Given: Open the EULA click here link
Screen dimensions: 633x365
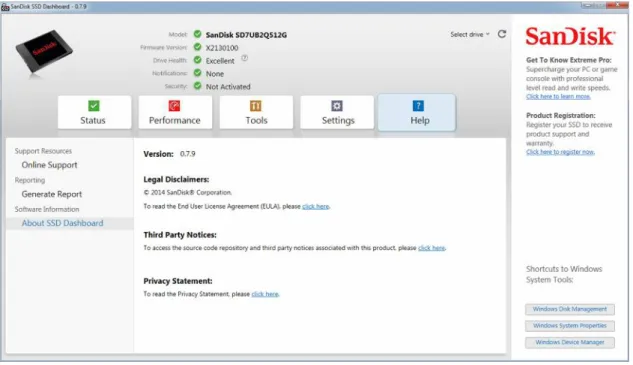Looking at the screenshot, I should pos(316,207).
